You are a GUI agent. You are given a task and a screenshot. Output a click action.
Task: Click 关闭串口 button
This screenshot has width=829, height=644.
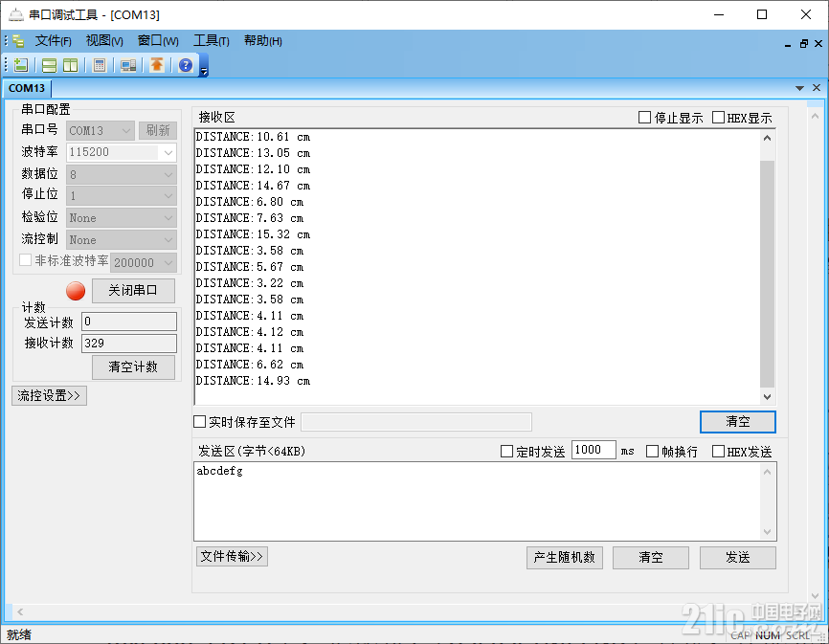(x=133, y=291)
